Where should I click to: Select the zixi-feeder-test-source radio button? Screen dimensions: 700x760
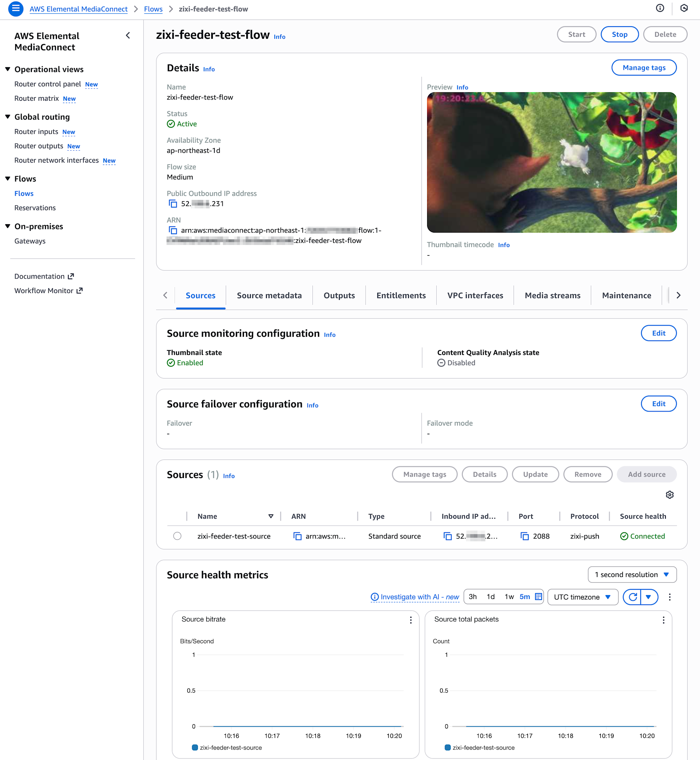click(x=177, y=536)
